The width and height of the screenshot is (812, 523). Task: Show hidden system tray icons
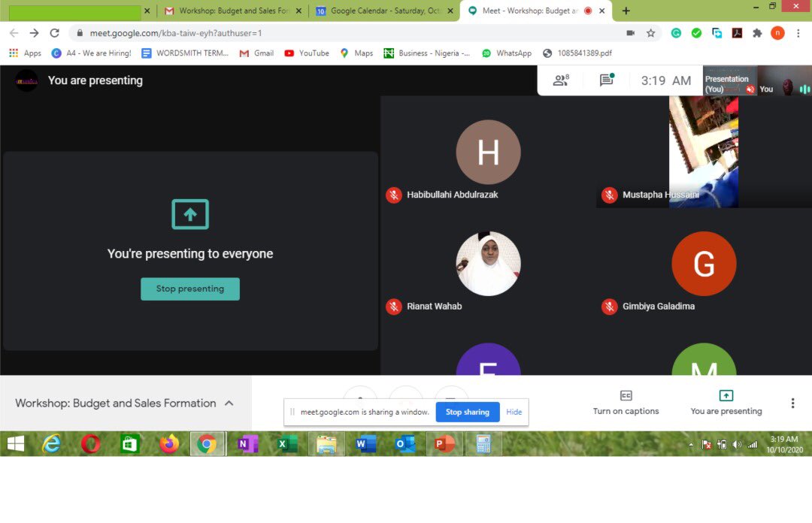coord(691,444)
